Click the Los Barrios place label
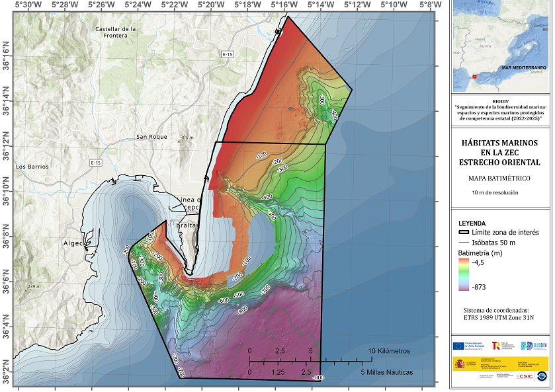 [32, 167]
